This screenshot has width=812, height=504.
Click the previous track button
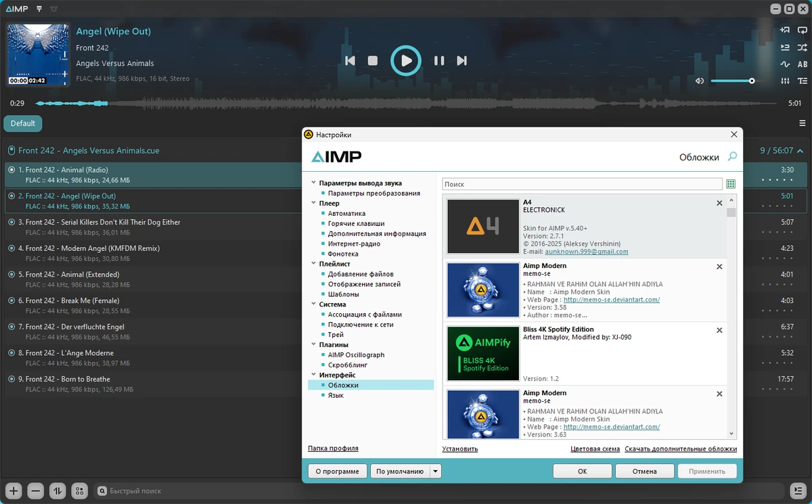point(350,61)
